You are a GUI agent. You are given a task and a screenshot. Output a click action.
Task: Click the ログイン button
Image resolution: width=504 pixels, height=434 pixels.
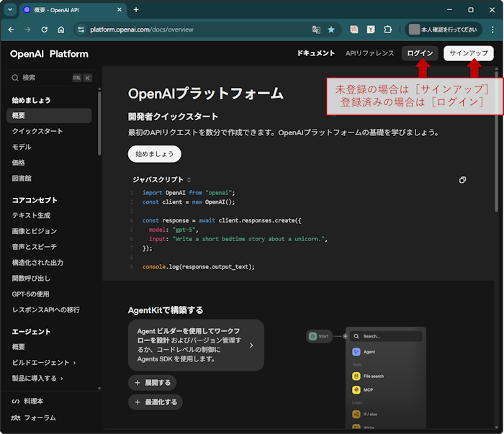[420, 53]
